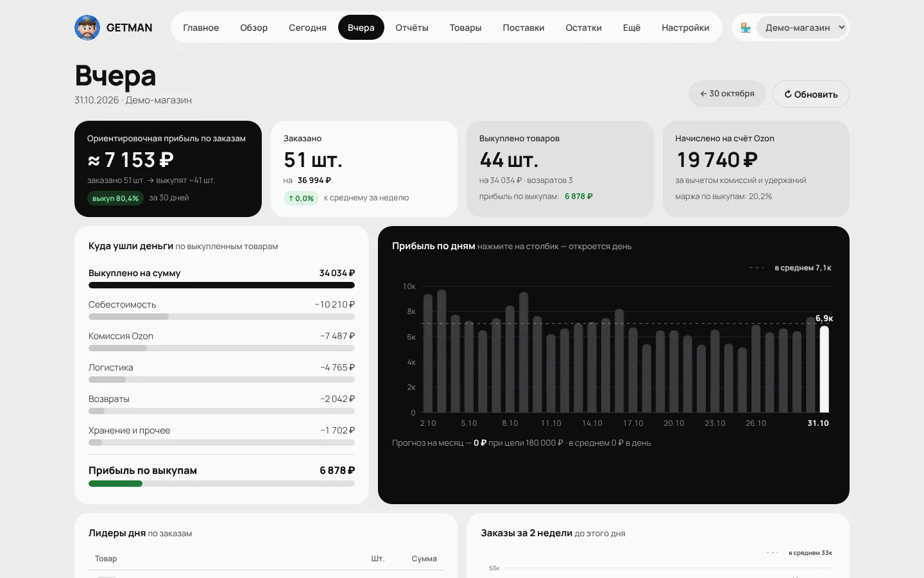Click the shop icon beside Демо-магазин
The width and height of the screenshot is (924, 578).
[x=746, y=28]
